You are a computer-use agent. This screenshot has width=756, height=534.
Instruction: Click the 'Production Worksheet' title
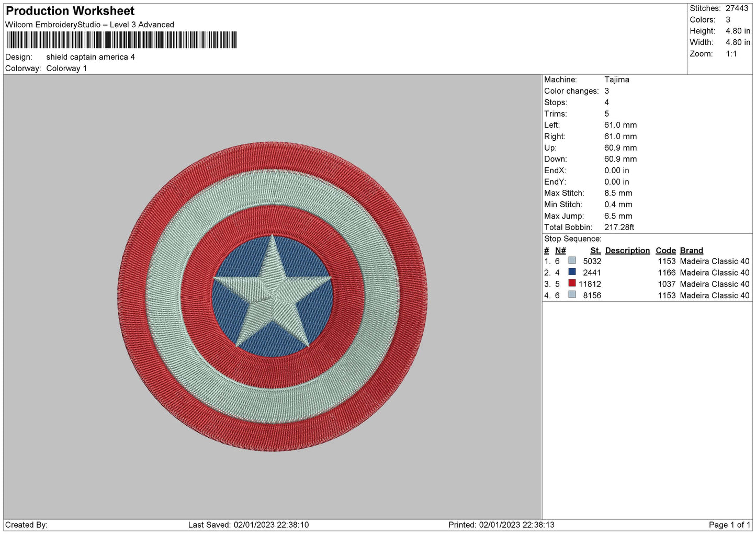(70, 11)
